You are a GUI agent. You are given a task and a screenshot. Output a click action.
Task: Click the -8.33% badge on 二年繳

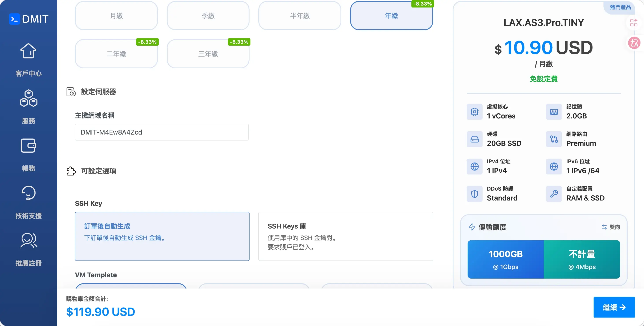point(147,42)
